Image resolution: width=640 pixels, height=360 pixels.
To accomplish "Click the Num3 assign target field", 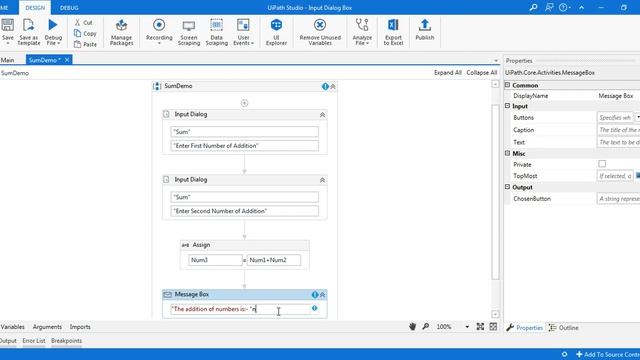I will pos(215,260).
